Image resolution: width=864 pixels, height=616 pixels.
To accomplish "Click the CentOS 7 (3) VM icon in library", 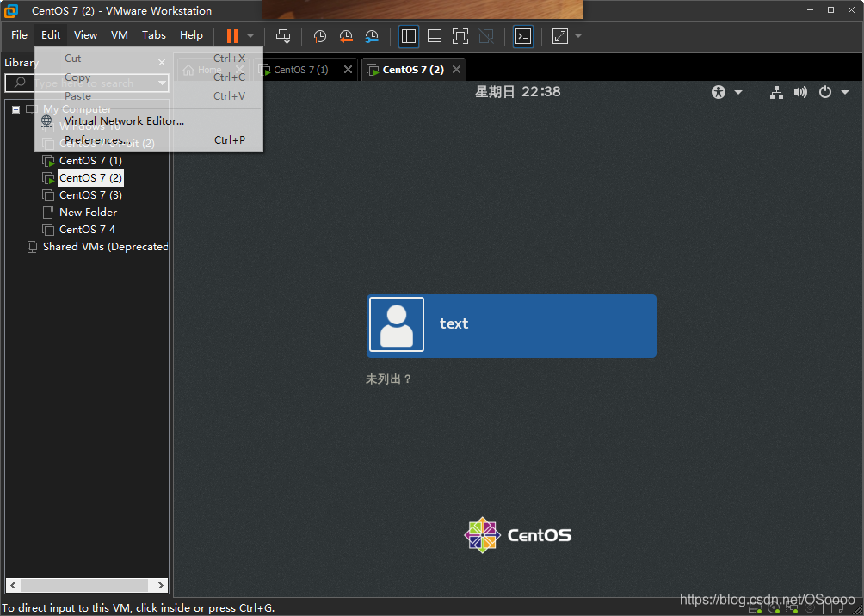I will [49, 195].
